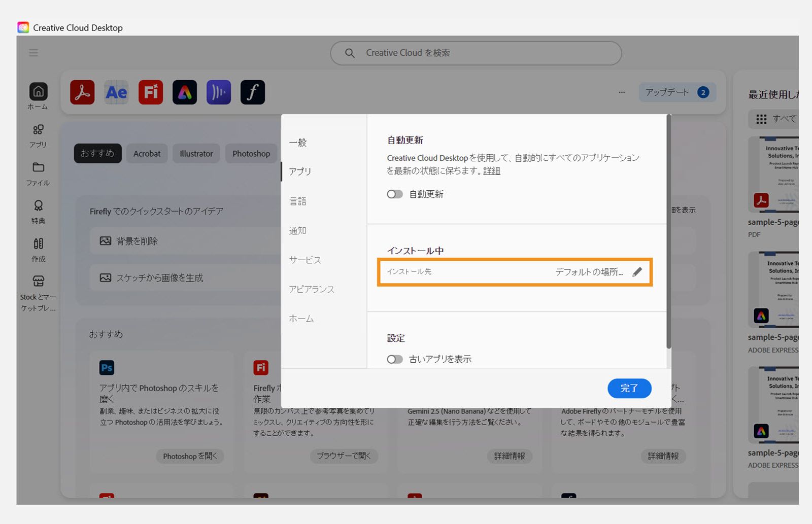Screen dimensions: 812x524
Task: Click the Creative Cloud を検索 field
Action: tap(476, 53)
